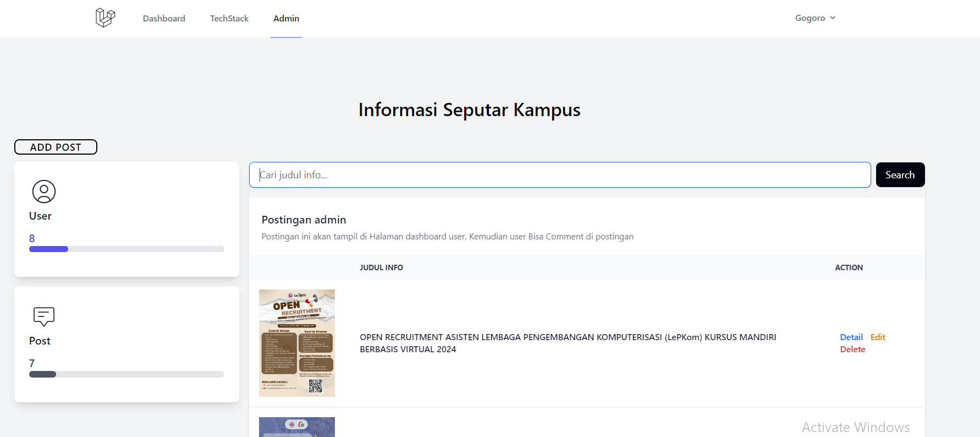The height and width of the screenshot is (437, 980).
Task: Open Detail for the LePKom recruitment post
Action: coord(851,337)
